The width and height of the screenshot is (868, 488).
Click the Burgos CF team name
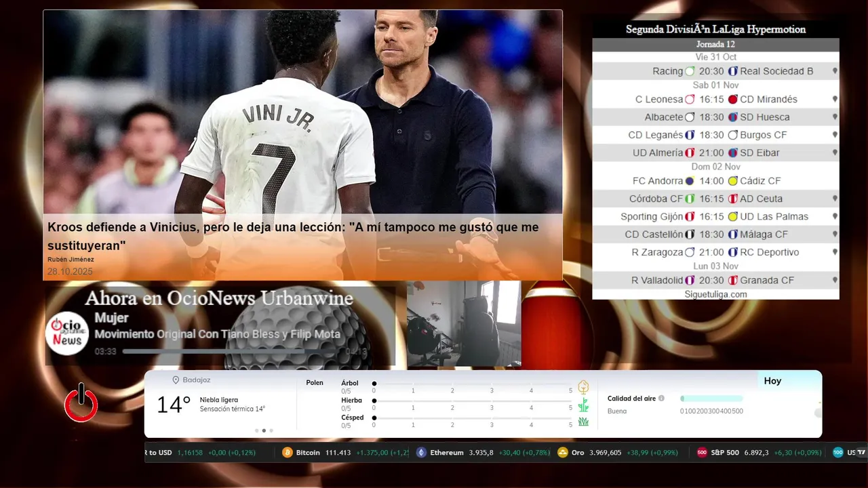(x=764, y=135)
